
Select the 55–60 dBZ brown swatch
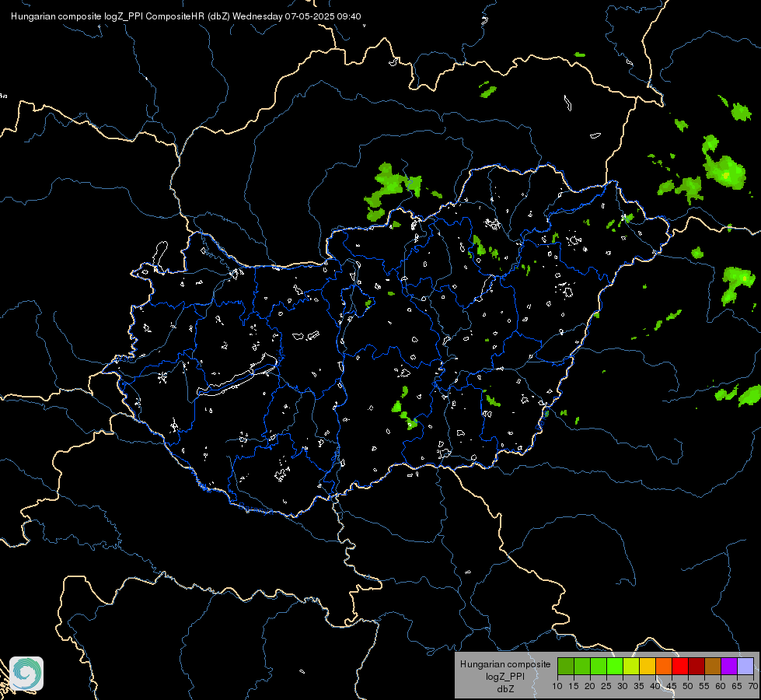click(713, 667)
